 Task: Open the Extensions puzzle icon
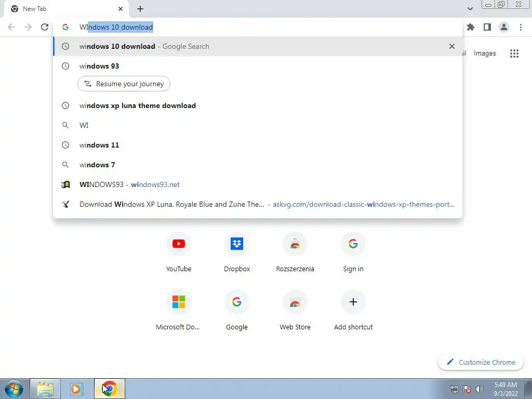pyautogui.click(x=471, y=27)
